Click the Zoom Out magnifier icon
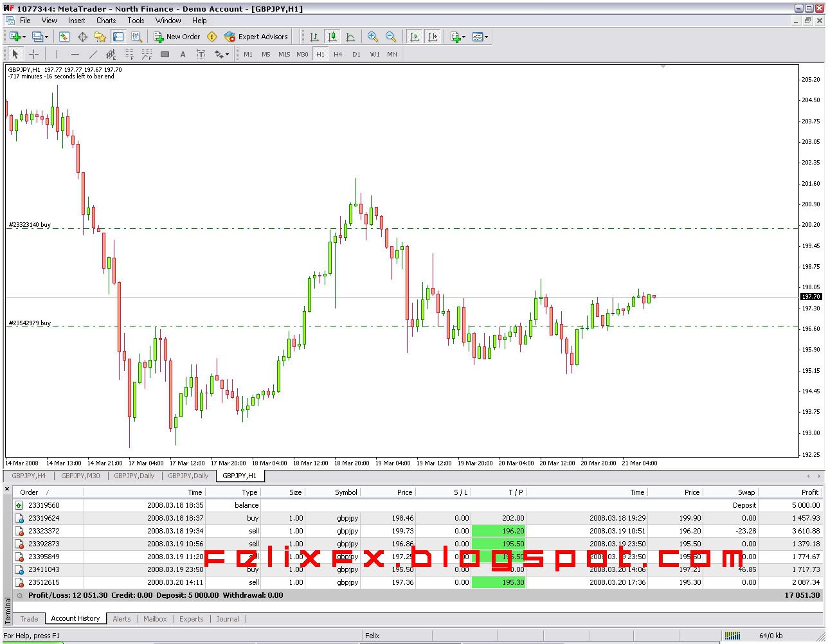 [x=390, y=37]
